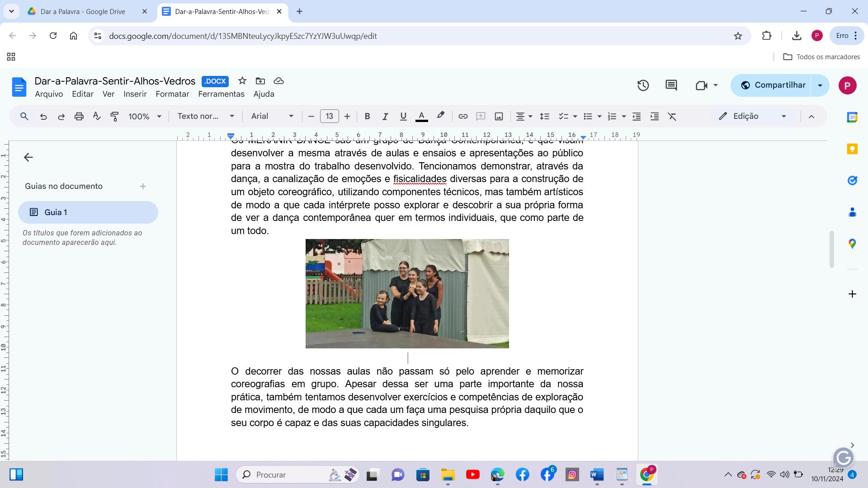Click the font size input field
The image size is (868, 488).
coord(329,117)
